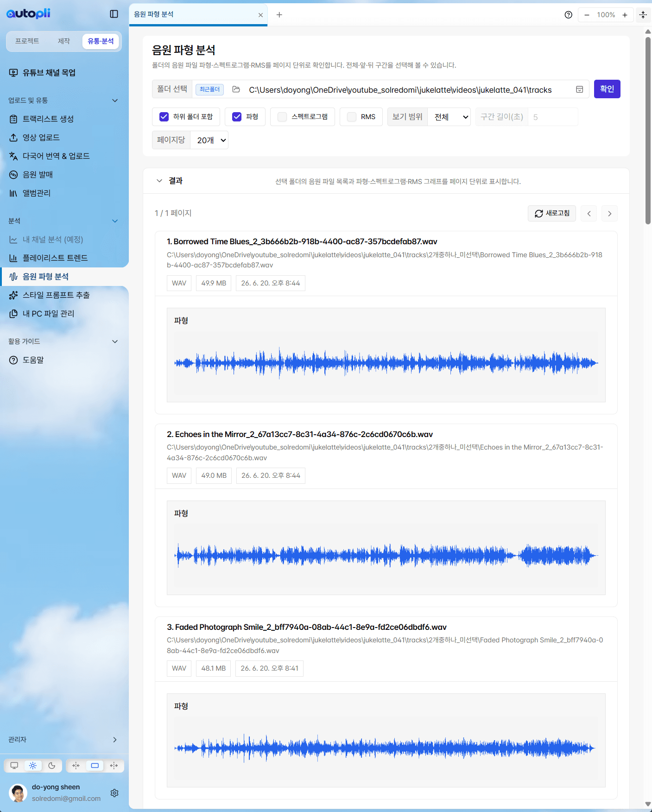The height and width of the screenshot is (812, 652).
Task: Switch to the 제작 tab
Action: pos(64,41)
